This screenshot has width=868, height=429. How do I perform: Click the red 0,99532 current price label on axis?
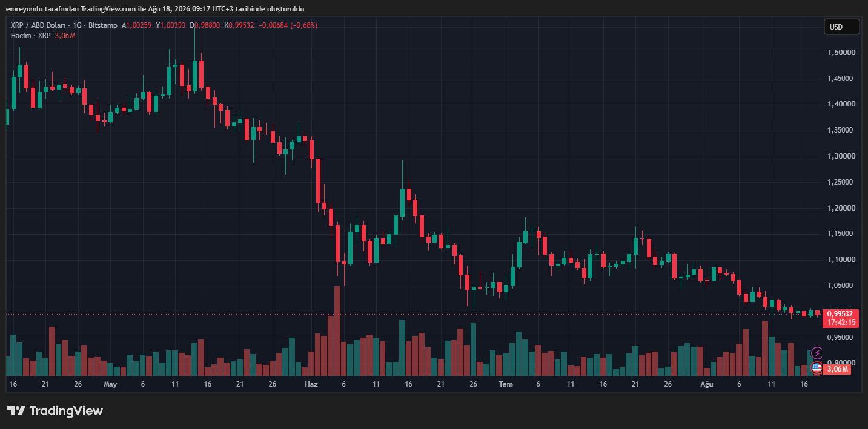coord(840,313)
